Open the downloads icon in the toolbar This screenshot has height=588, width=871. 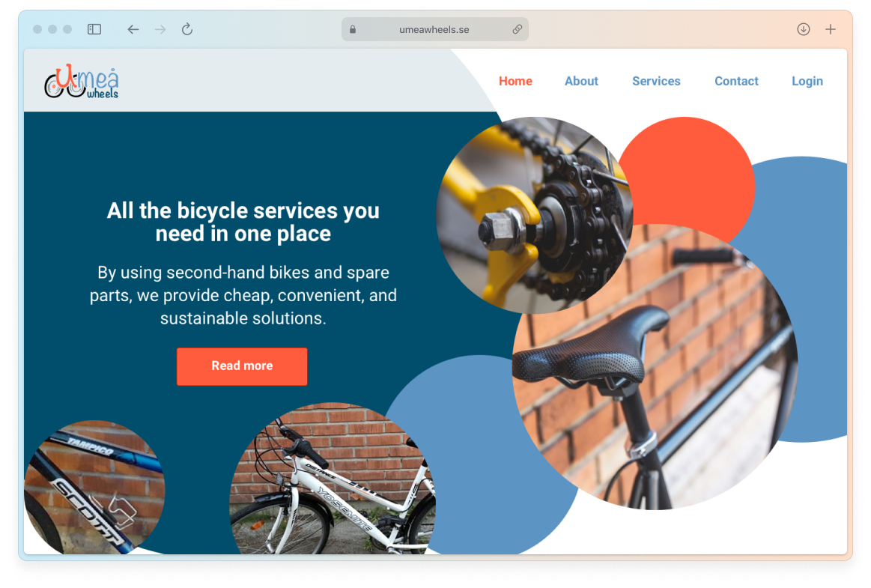coord(804,29)
